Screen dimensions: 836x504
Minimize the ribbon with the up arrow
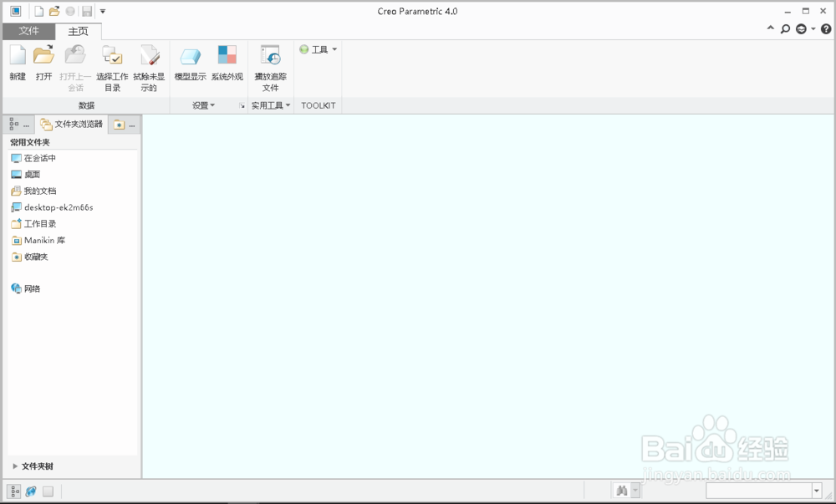771,28
